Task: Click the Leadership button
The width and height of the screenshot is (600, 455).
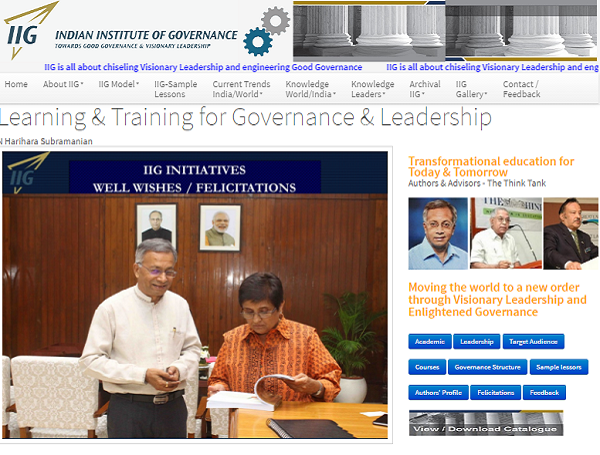Action: tap(476, 341)
